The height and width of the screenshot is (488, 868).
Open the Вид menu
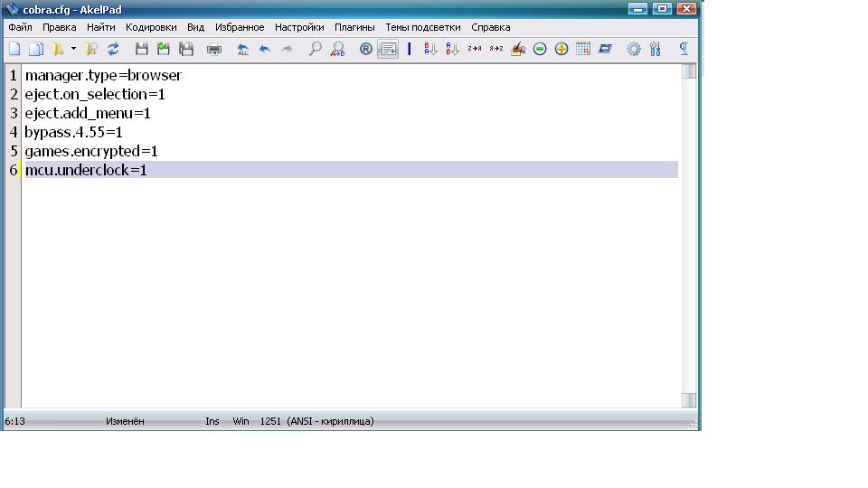tap(195, 27)
